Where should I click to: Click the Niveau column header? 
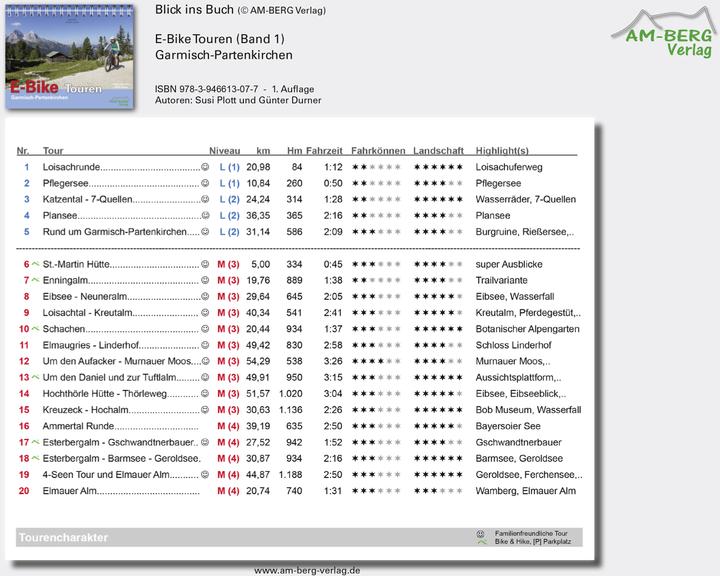coord(225,151)
